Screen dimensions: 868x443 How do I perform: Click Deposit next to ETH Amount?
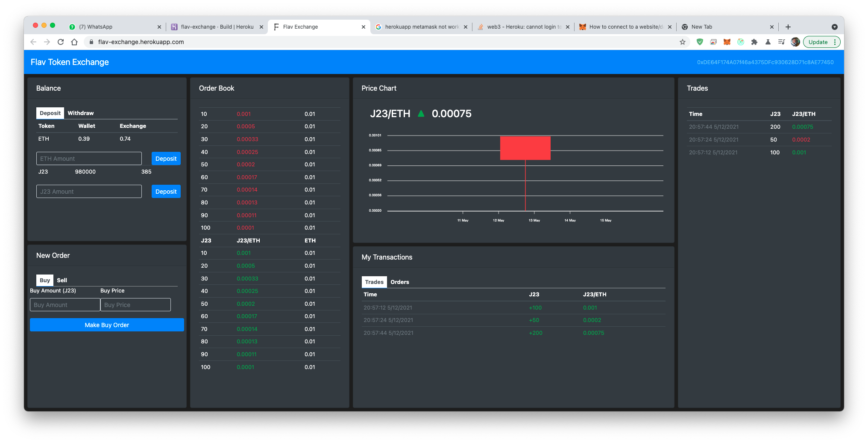click(x=166, y=158)
